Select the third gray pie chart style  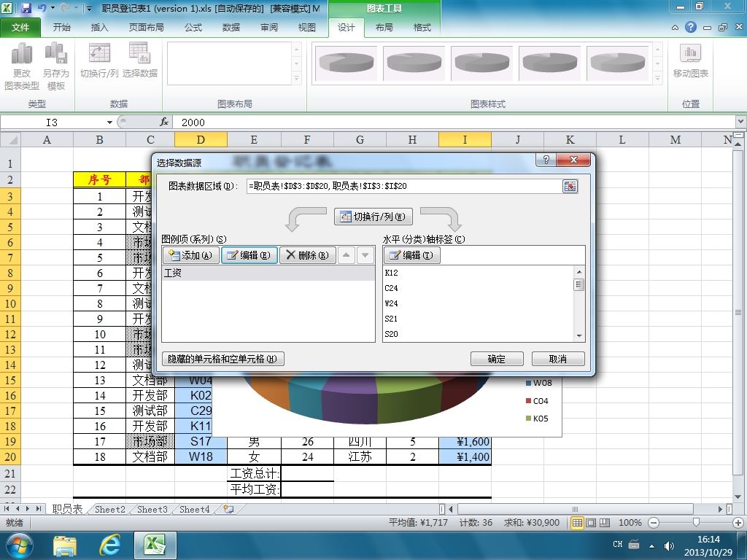click(481, 63)
